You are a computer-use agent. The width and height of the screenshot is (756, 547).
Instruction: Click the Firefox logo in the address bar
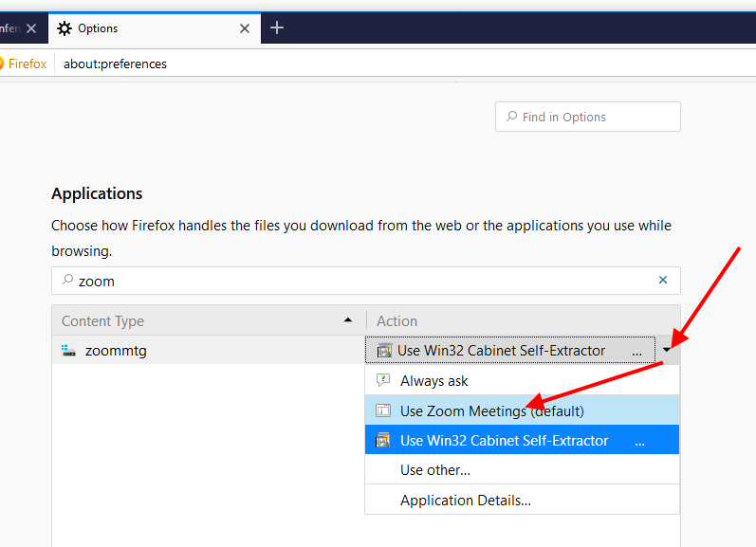[x=4, y=64]
